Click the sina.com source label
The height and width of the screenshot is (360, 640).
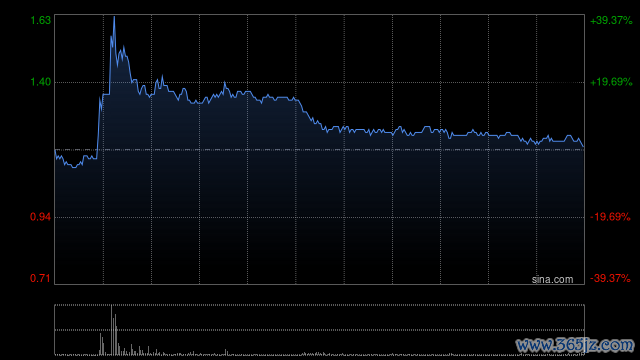click(552, 280)
